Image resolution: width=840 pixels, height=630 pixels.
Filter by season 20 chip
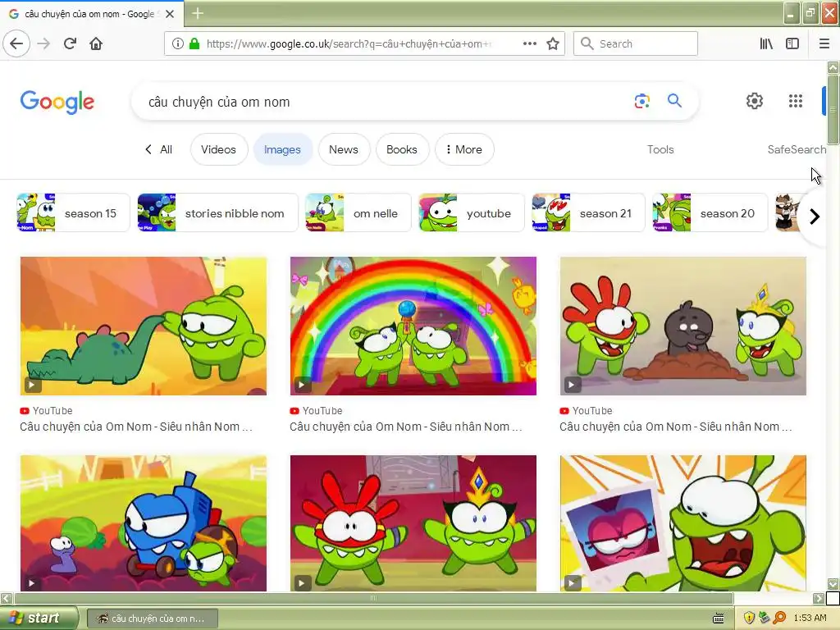pyautogui.click(x=710, y=212)
